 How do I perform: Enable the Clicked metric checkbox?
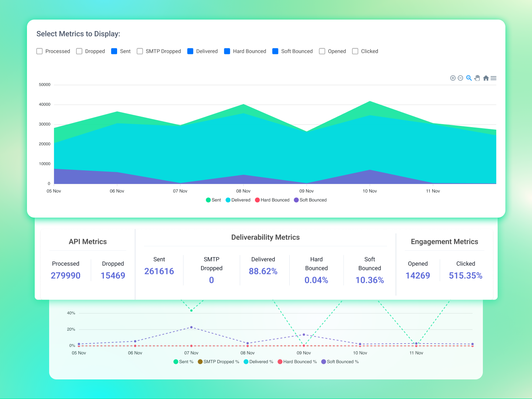coord(355,51)
